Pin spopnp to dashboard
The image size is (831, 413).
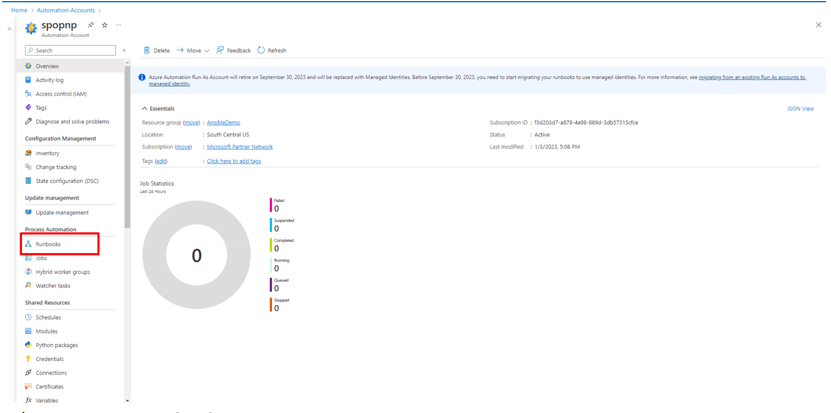click(91, 25)
